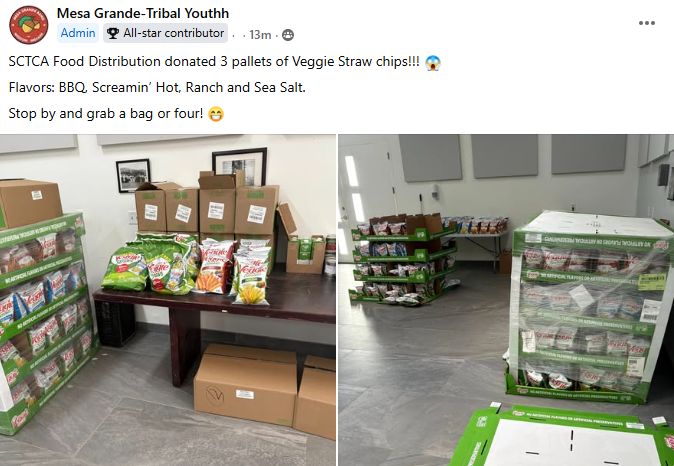Click the screaming face emoji
Viewport: 674px width, 466px height.
433,63
